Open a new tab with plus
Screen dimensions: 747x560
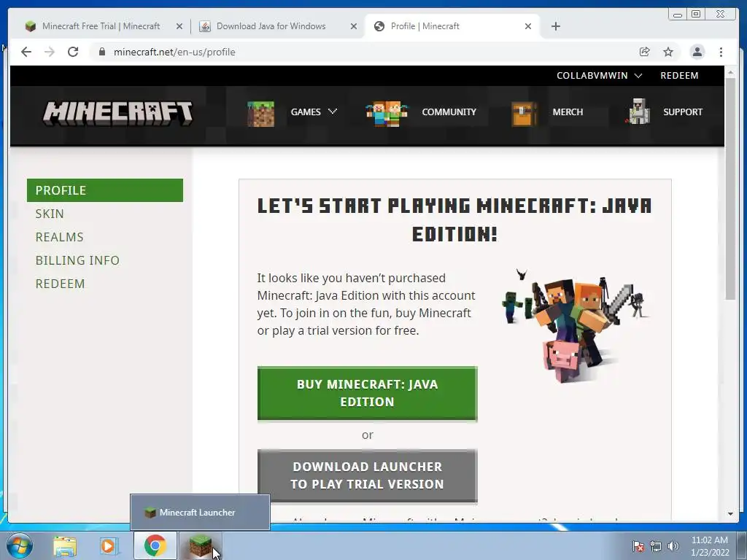click(555, 26)
